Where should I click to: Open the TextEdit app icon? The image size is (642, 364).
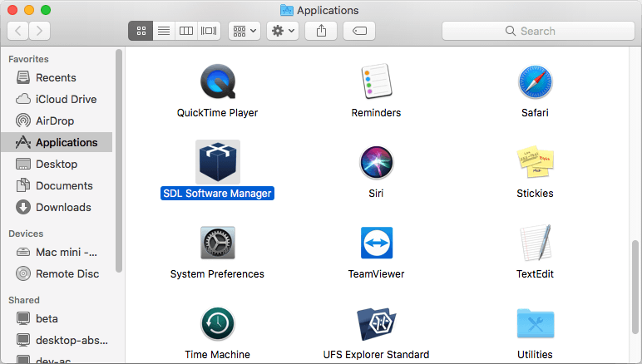(x=535, y=243)
